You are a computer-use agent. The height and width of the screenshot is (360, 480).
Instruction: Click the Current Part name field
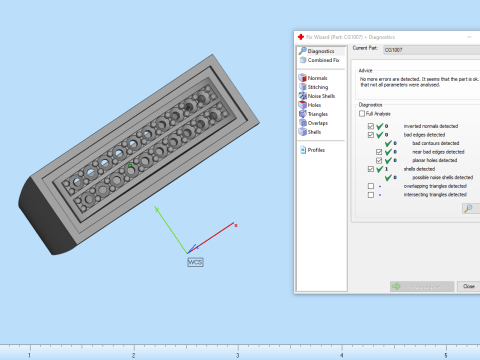(432, 50)
